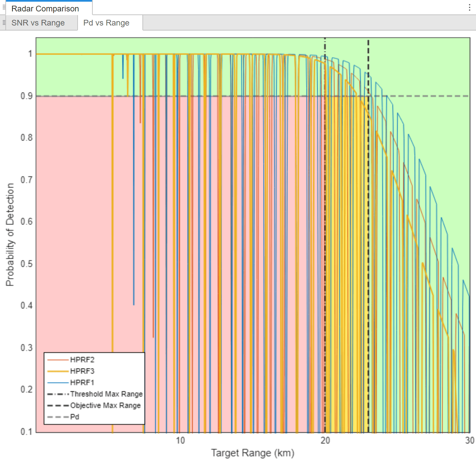
Task: Select the Pd vs Range tab
Action: (x=106, y=23)
